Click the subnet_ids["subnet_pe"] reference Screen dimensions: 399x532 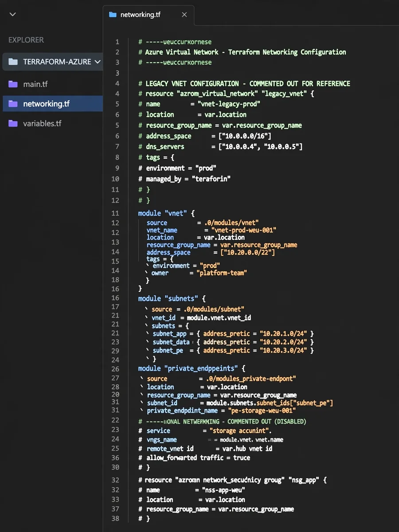[x=295, y=403]
